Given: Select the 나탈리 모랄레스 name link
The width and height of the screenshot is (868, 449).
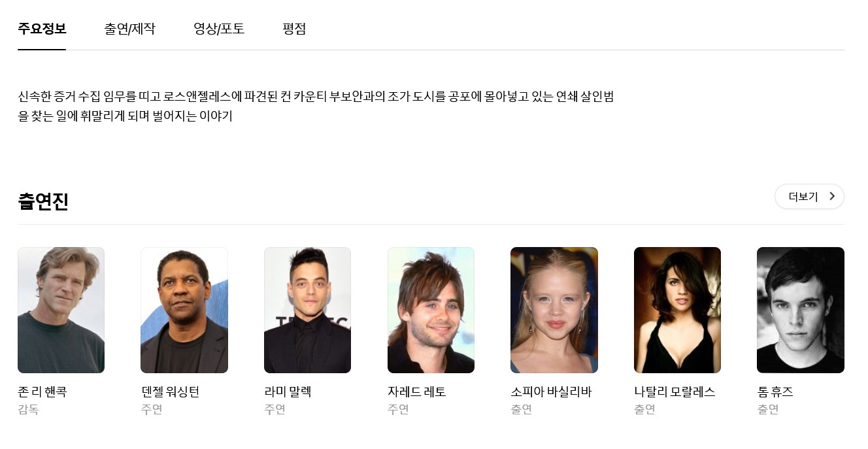Looking at the screenshot, I should pos(675,391).
